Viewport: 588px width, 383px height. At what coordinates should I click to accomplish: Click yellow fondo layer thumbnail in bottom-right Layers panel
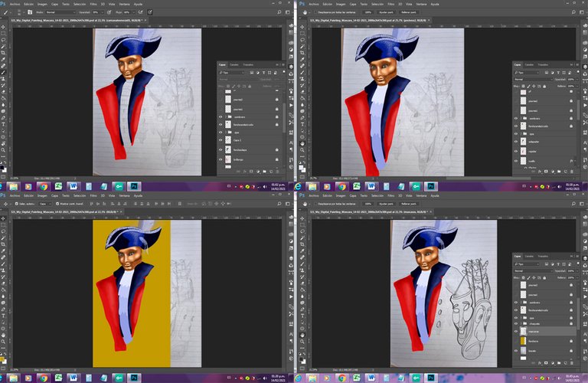(523, 341)
